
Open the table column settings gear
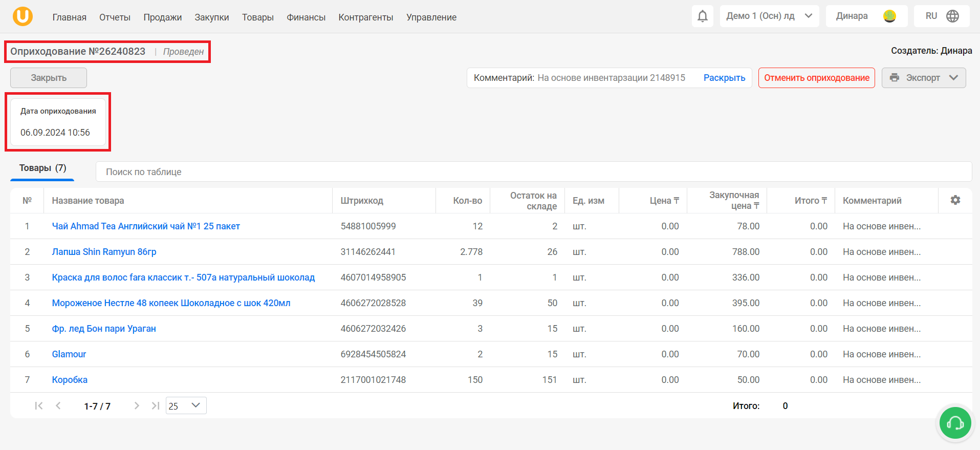coord(955,200)
